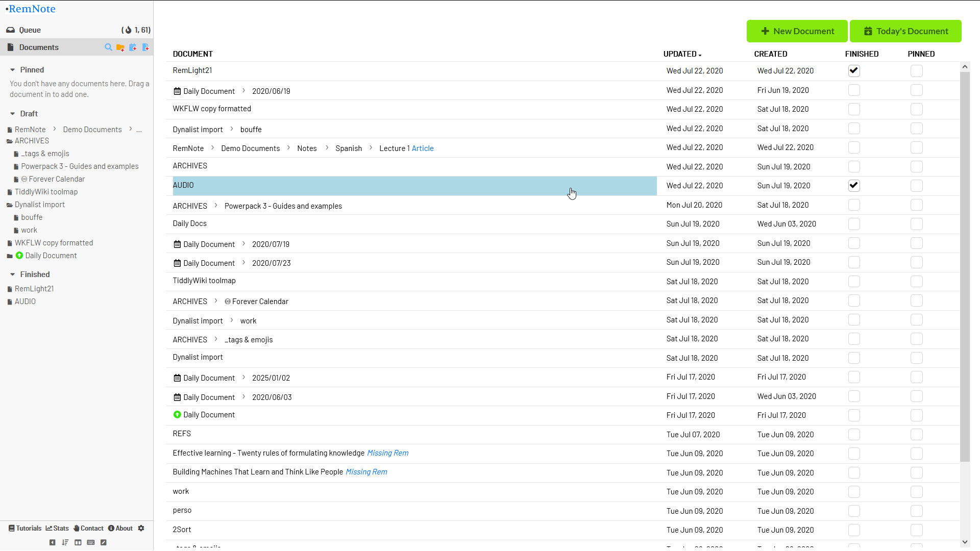Check Pinned box for RemLight21
Image resolution: width=980 pixels, height=551 pixels.
(917, 71)
